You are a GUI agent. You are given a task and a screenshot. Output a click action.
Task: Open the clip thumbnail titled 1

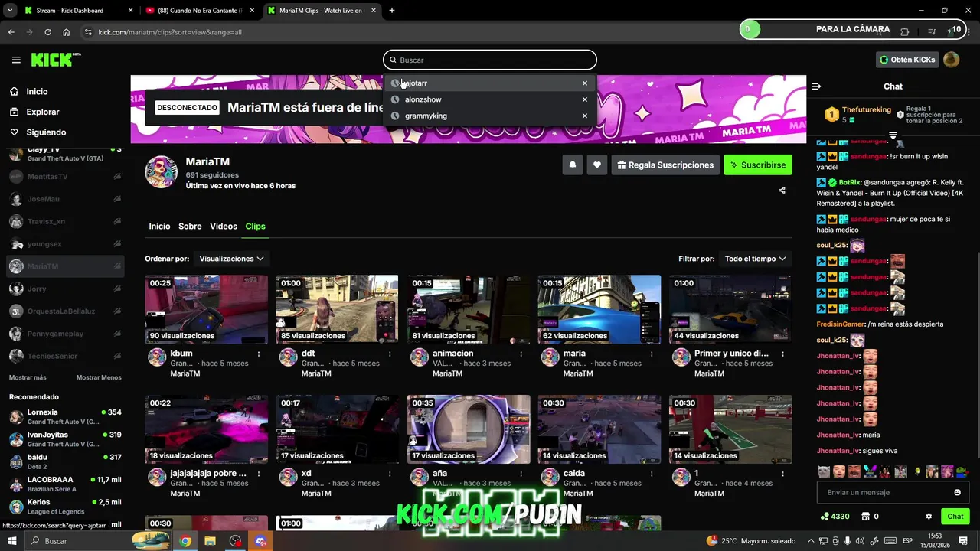tap(730, 429)
